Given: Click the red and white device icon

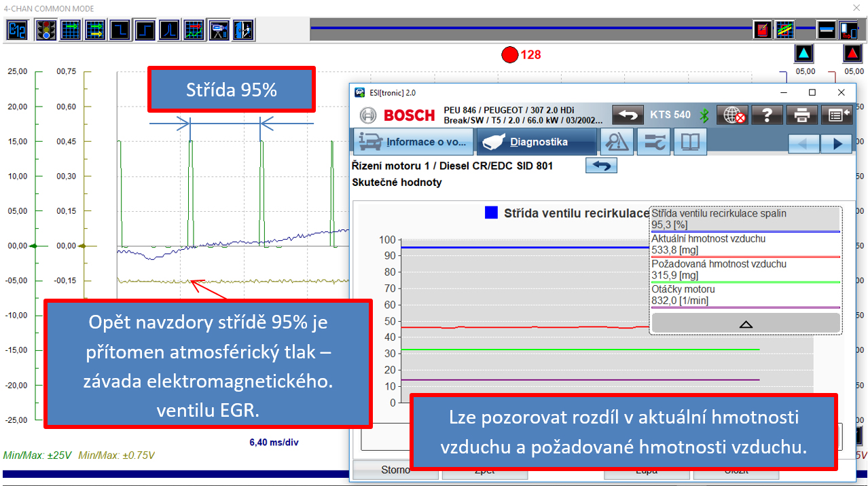Looking at the screenshot, I should [848, 30].
